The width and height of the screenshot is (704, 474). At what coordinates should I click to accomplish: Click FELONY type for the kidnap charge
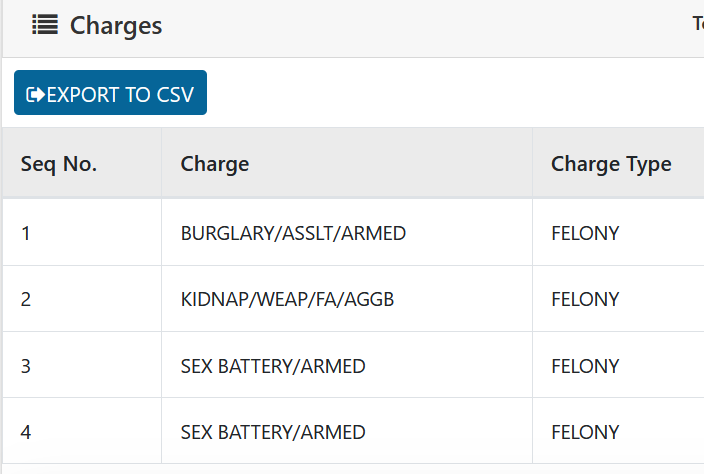point(585,299)
